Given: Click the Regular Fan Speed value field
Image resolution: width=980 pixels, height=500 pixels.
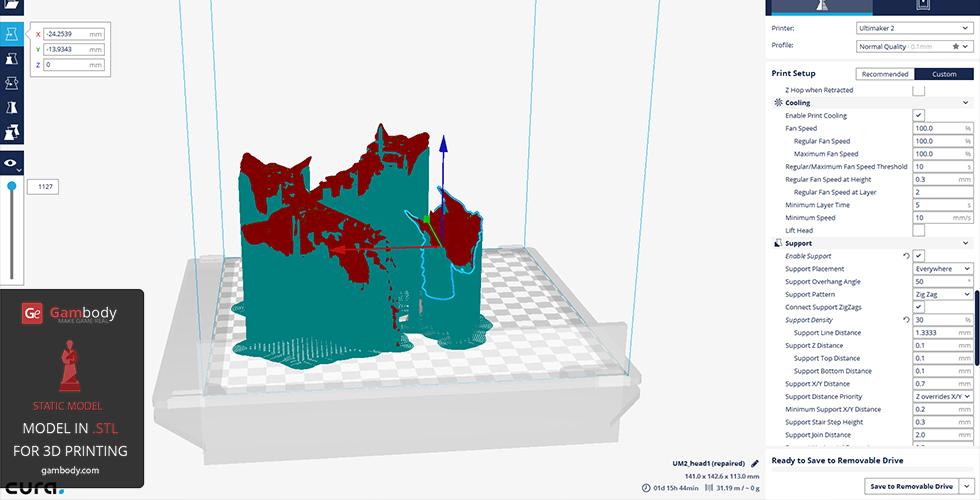Looking at the screenshot, I should pos(942,141).
